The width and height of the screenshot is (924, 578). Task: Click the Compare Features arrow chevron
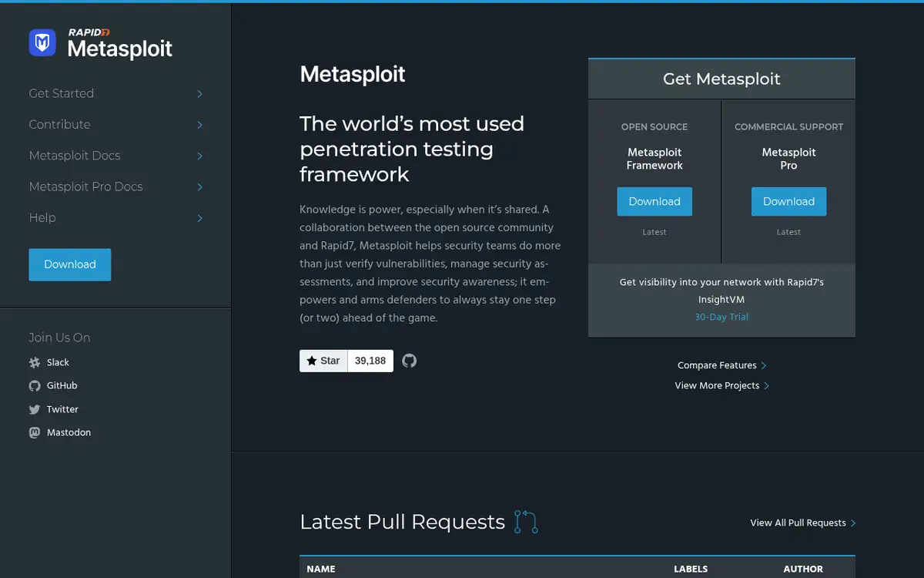764,366
